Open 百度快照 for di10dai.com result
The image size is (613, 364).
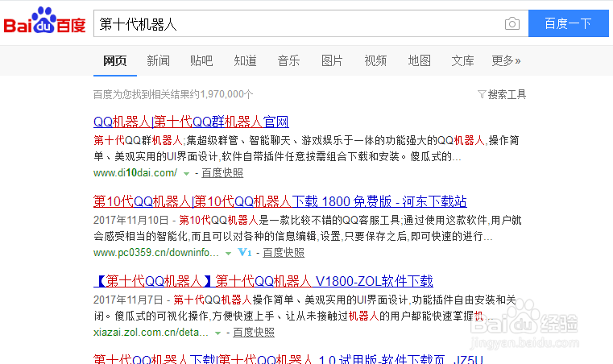coord(222,173)
